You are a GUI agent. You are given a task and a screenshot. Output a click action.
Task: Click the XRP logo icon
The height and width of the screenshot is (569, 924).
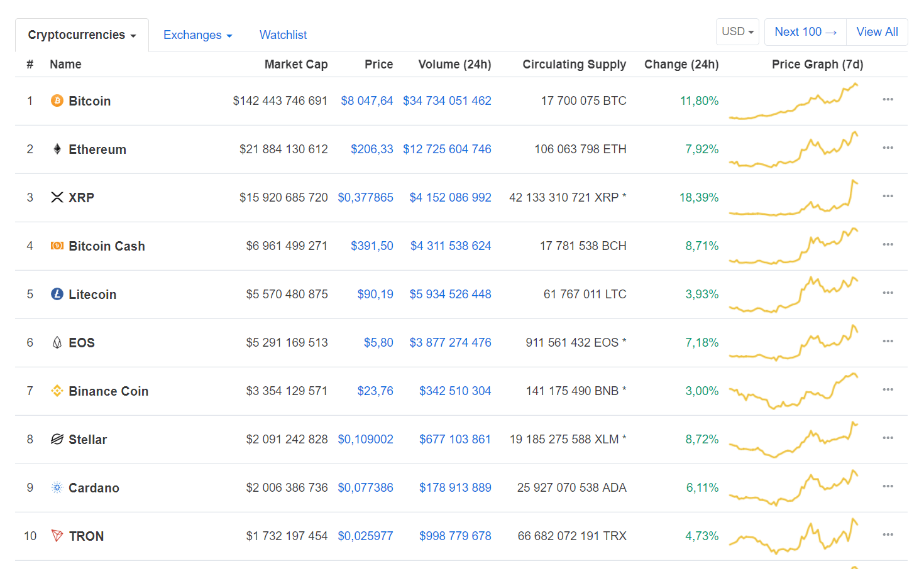57,198
